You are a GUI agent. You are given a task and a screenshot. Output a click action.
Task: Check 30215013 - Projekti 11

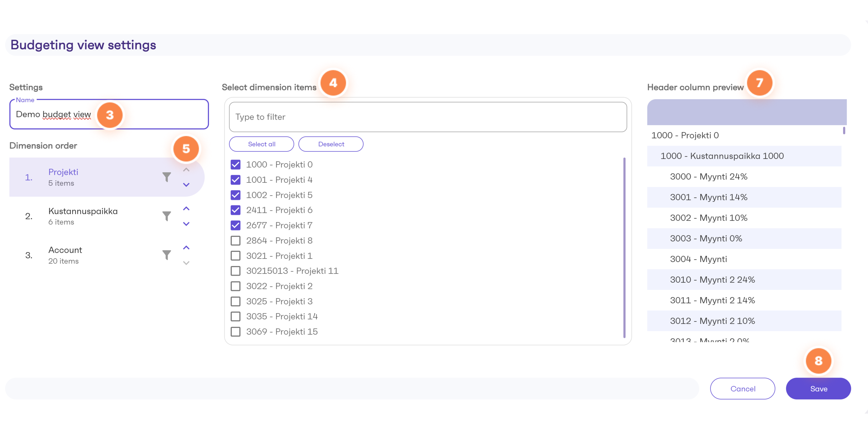[x=236, y=271]
